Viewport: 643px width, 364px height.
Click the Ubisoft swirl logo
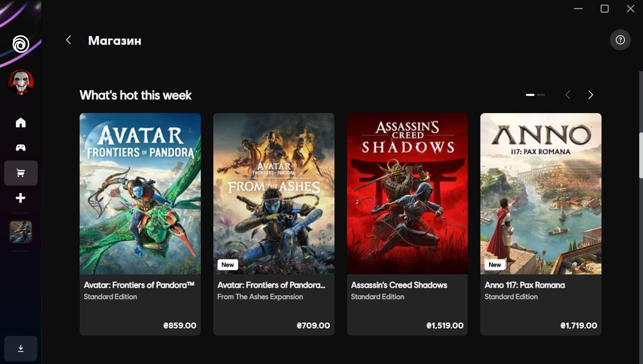point(21,44)
